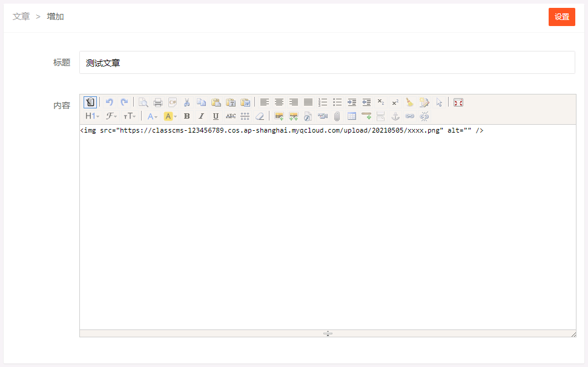
Task: Increase indent of paragraph
Action: [x=352, y=102]
